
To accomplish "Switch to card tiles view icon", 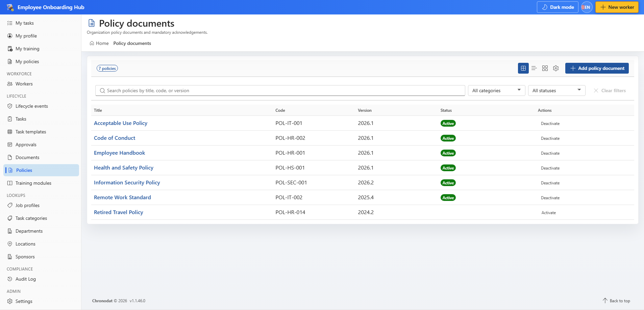I will pos(545,68).
